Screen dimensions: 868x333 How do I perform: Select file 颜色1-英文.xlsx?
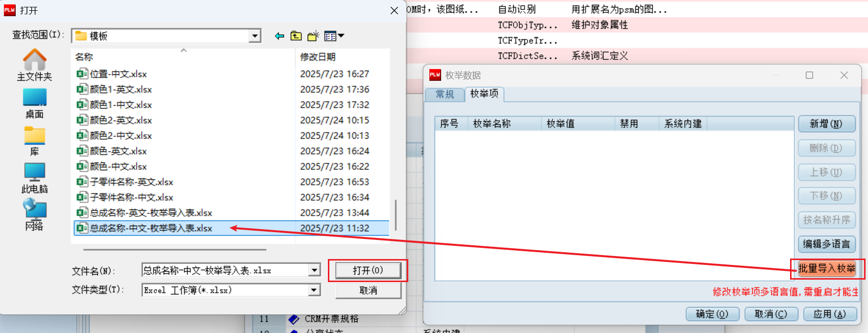coord(121,89)
